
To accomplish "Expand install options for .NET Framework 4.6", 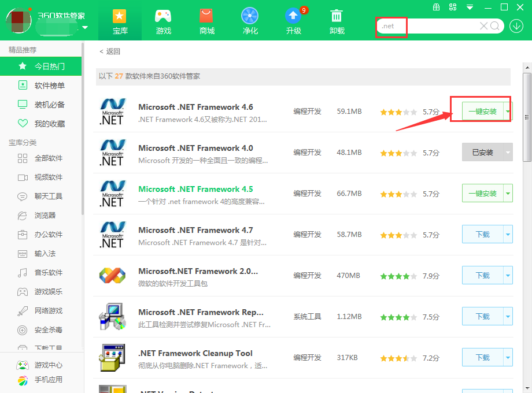I will (x=508, y=112).
